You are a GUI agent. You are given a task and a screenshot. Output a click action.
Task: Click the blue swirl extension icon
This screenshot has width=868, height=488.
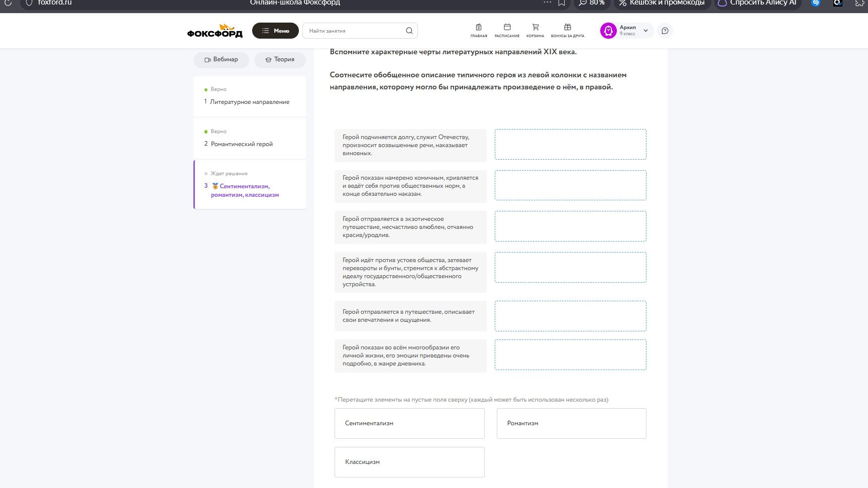click(816, 3)
